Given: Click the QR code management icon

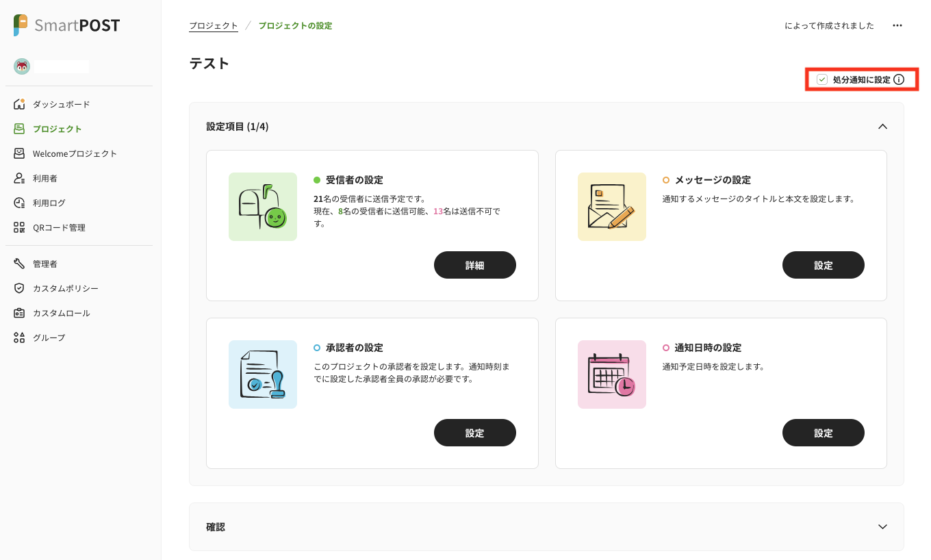Looking at the screenshot, I should click(x=19, y=227).
